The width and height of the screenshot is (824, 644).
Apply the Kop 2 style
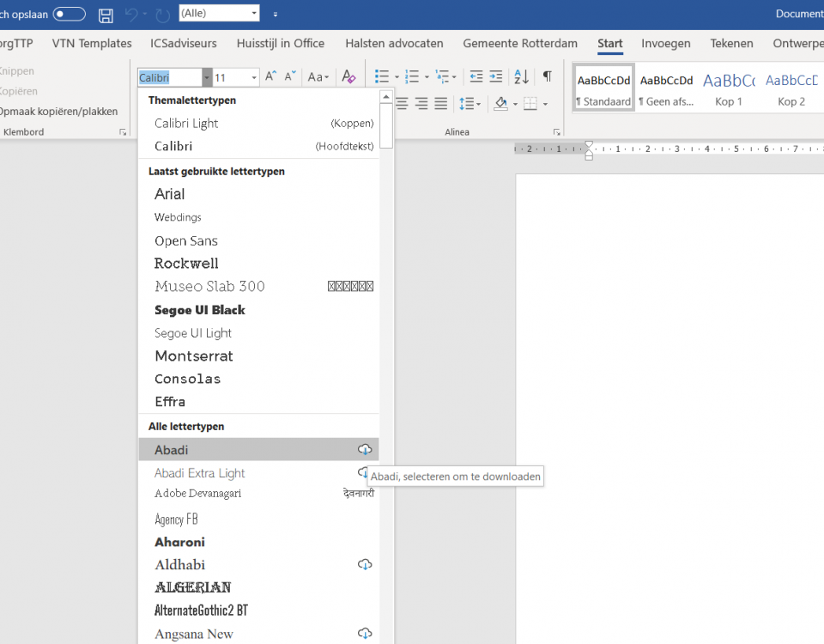(791, 88)
